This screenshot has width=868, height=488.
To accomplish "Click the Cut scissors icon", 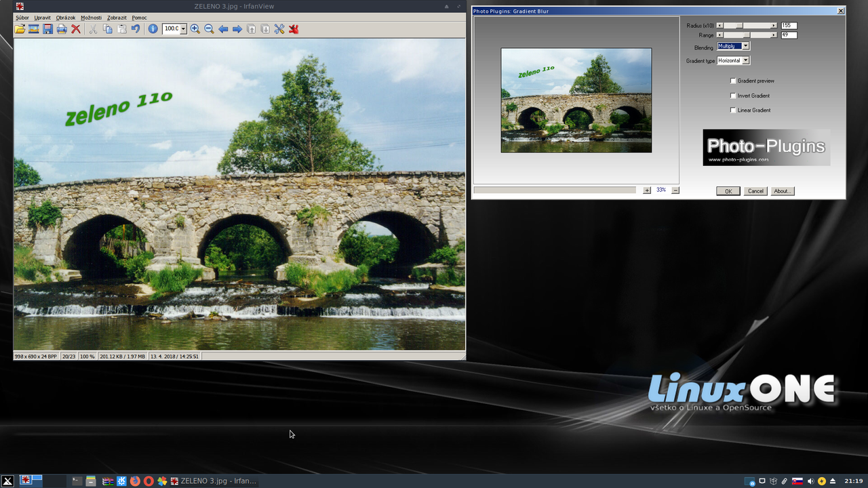I will [x=93, y=29].
